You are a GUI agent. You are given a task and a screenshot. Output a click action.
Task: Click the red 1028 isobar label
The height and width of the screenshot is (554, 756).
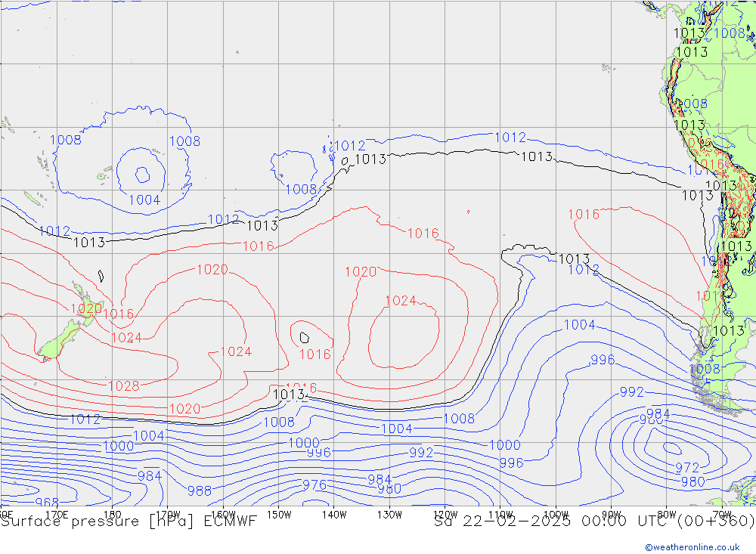tap(124, 385)
